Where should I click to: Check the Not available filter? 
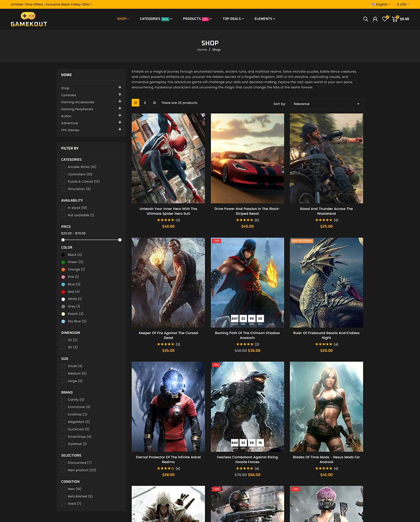tap(63, 215)
